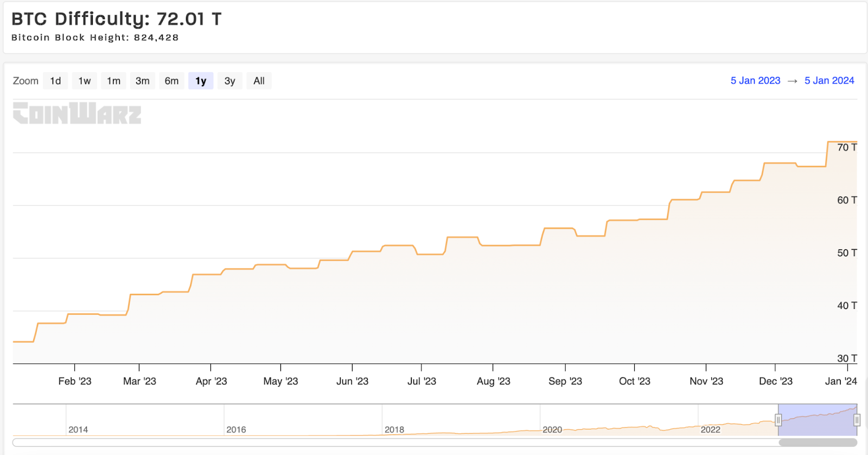Click the 70 T y-axis label
Screen dimensions: 868x455
pos(847,147)
